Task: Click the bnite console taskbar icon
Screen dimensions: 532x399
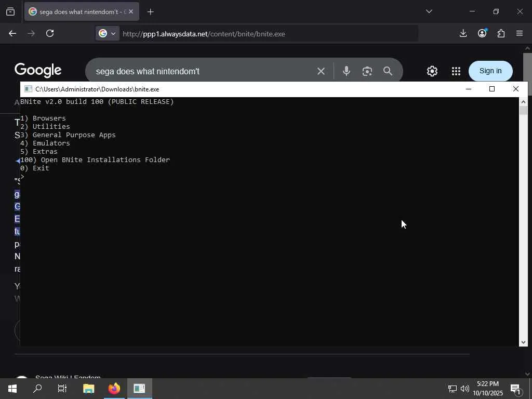Action: click(x=139, y=389)
